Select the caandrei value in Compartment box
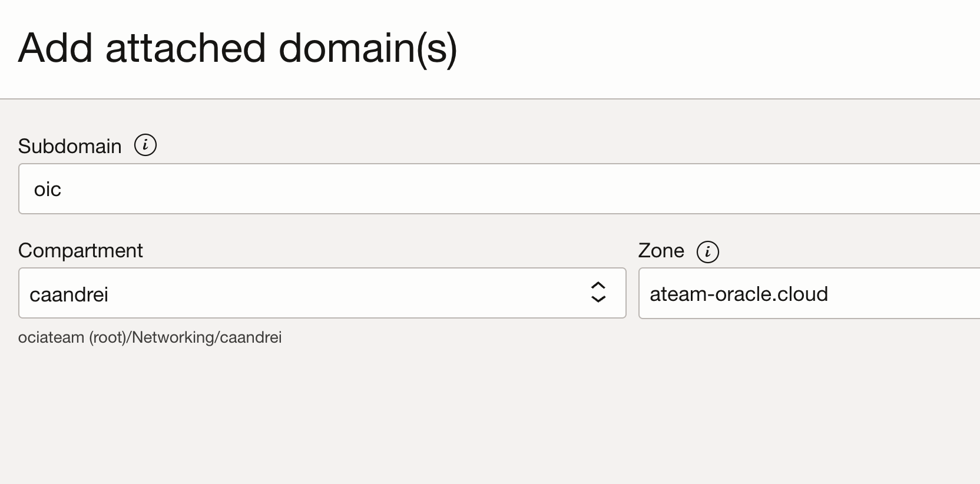Screen dimensions: 980x484 click(69, 294)
